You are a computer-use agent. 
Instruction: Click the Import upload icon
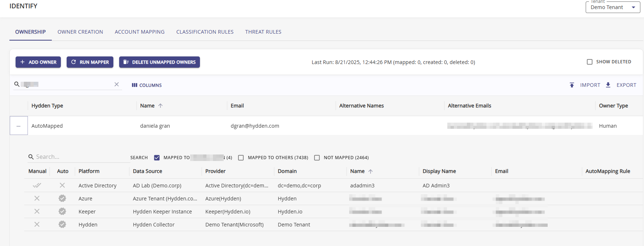(572, 85)
